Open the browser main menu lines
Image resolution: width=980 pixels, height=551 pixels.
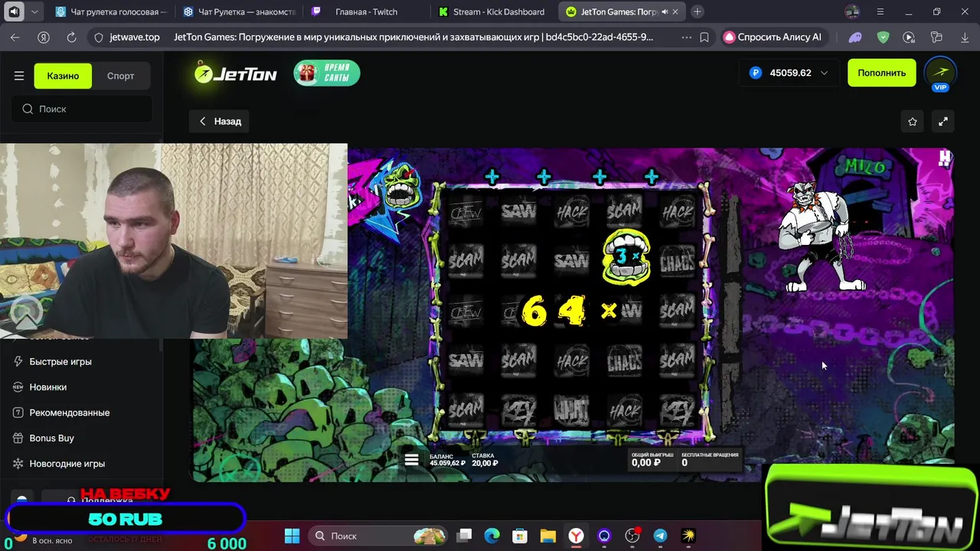pyautogui.click(x=880, y=11)
